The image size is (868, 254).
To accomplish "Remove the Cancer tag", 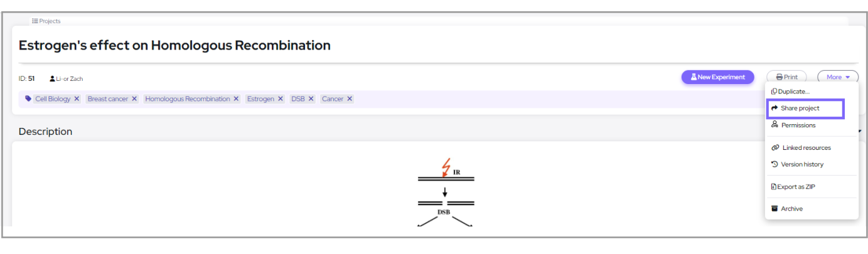I will [350, 99].
